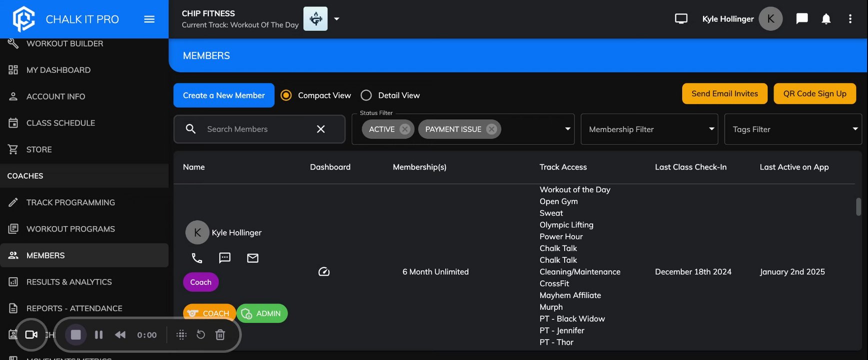Open the notifications bell
The height and width of the screenshot is (360, 868).
826,19
